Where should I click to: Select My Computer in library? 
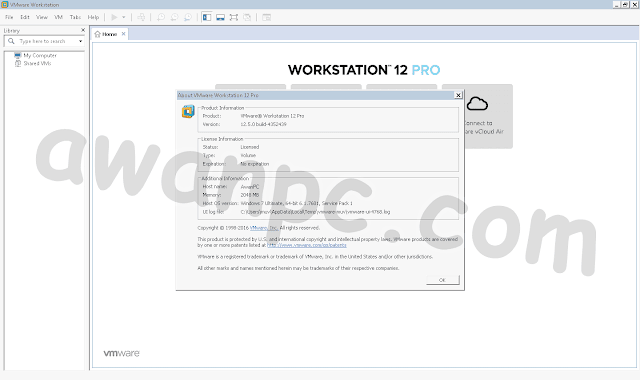click(40, 56)
